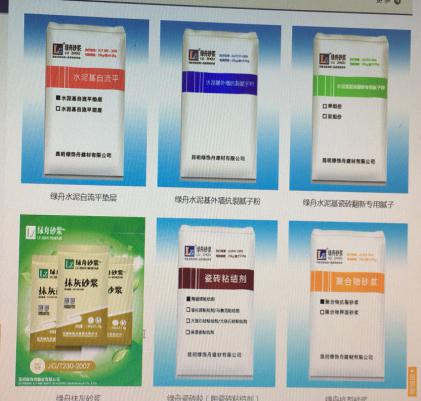Open the blue-band exterior wall putty thumbnail
Screen dimensions: 421x401
pyautogui.click(x=219, y=104)
